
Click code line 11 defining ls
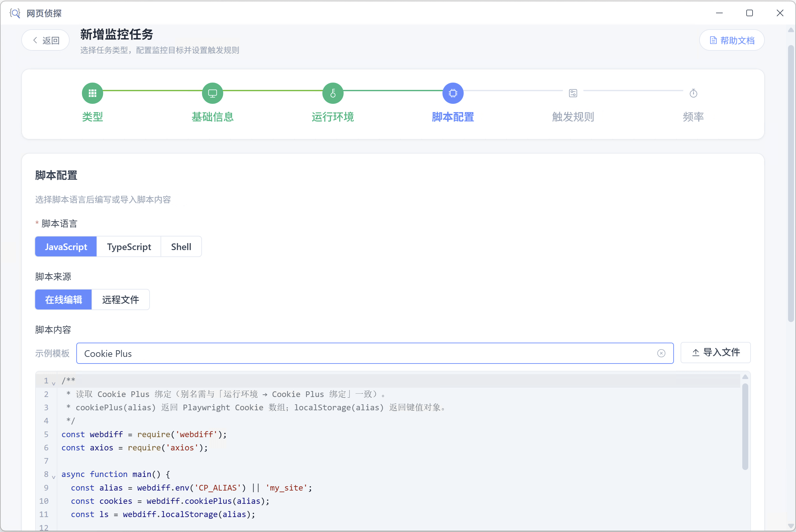163,514
